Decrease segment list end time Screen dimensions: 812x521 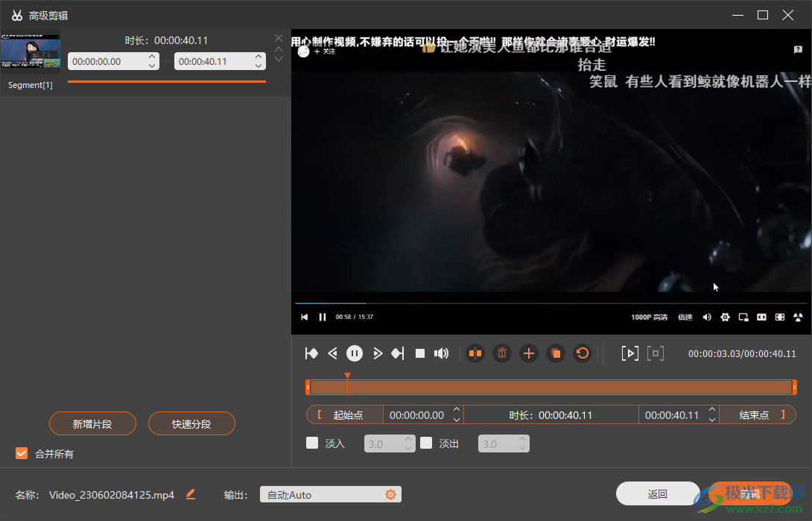258,66
